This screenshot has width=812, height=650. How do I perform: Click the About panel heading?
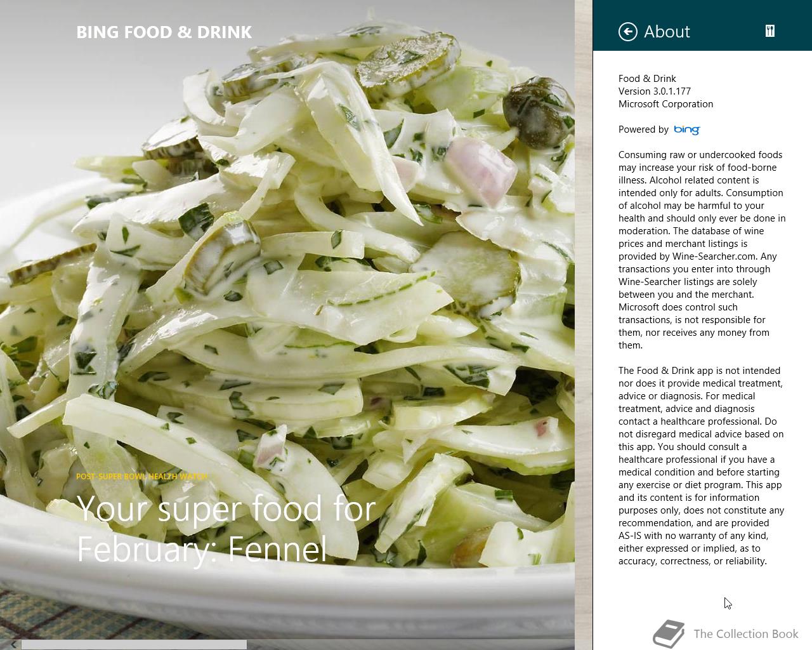667,32
